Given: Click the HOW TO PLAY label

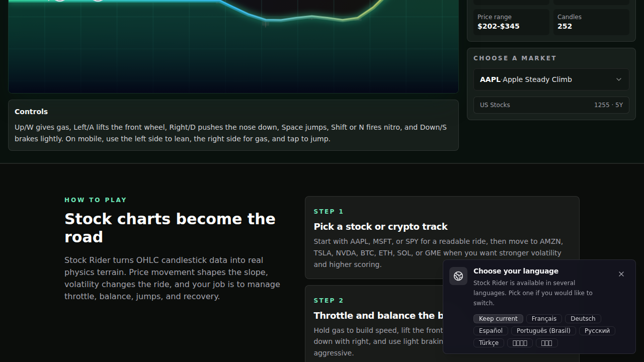Looking at the screenshot, I should pyautogui.click(x=96, y=200).
